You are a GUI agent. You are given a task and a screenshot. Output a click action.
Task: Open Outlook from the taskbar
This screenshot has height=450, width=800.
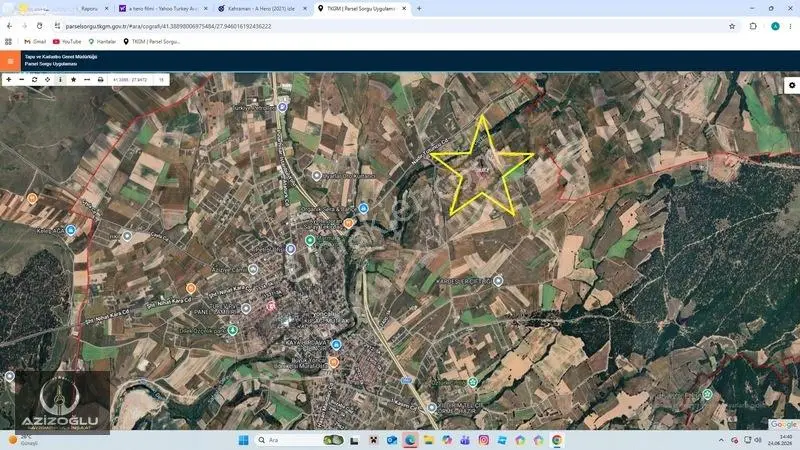[x=392, y=440]
